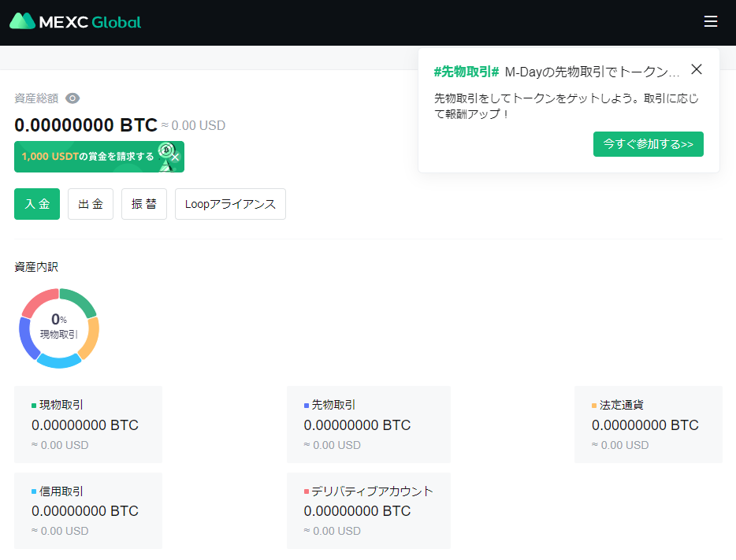Click the ≈ 0.00 USD total value

[x=193, y=126]
